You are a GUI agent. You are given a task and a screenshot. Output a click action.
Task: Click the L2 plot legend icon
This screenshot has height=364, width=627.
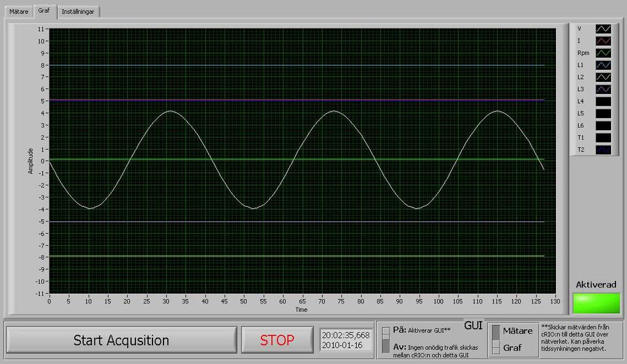pyautogui.click(x=603, y=77)
